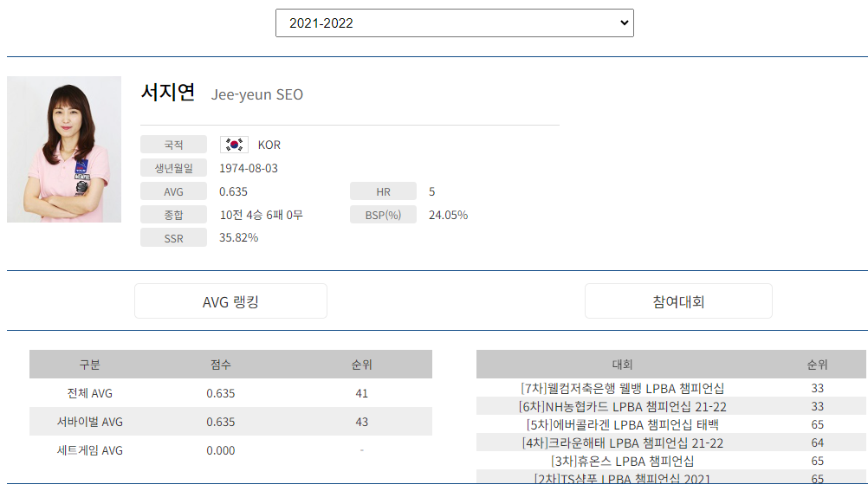The height and width of the screenshot is (491, 868).
Task: Click the 생년월일 label
Action: coord(173,168)
